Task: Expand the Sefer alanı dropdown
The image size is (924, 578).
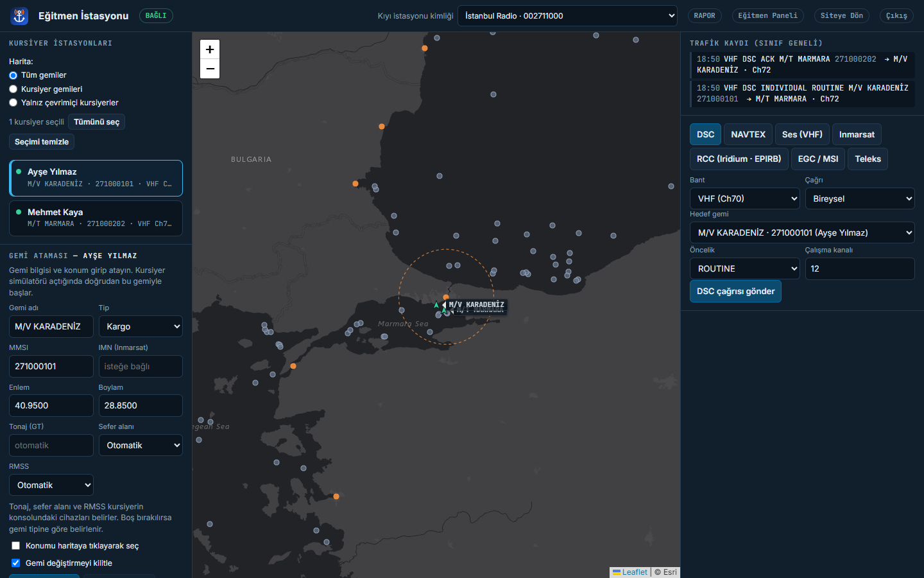Action: point(141,445)
